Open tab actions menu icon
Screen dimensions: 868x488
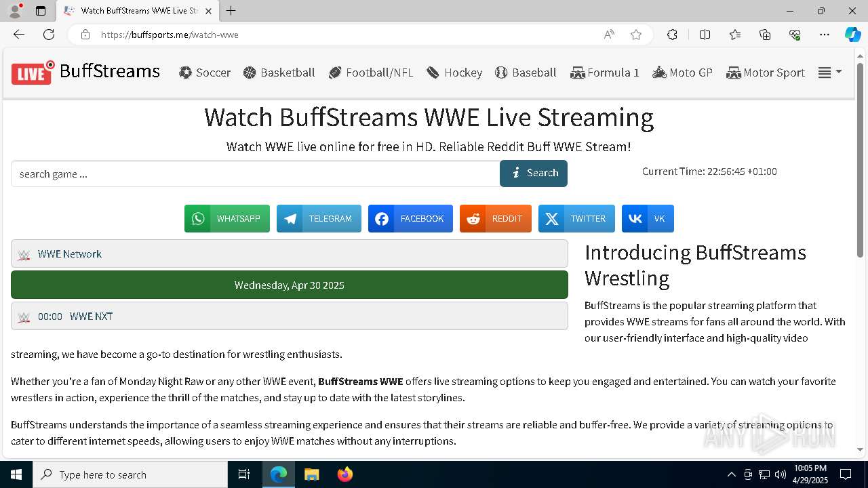[41, 11]
